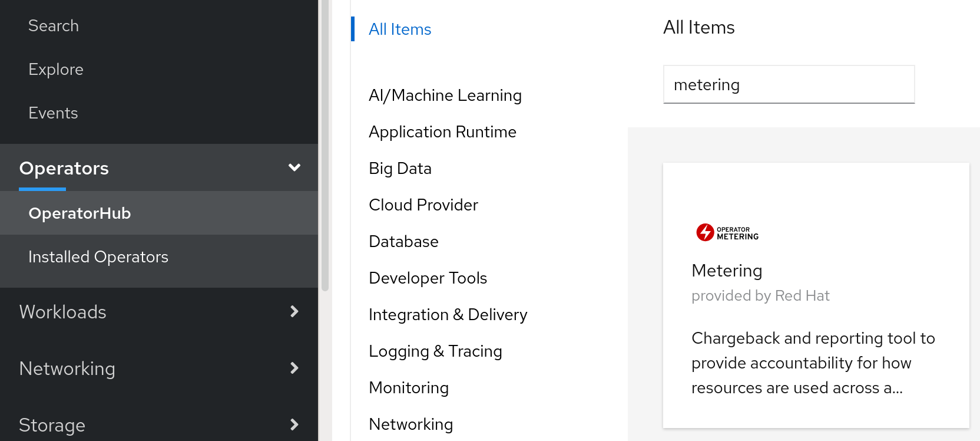Collapse the Operators section chevron

294,168
